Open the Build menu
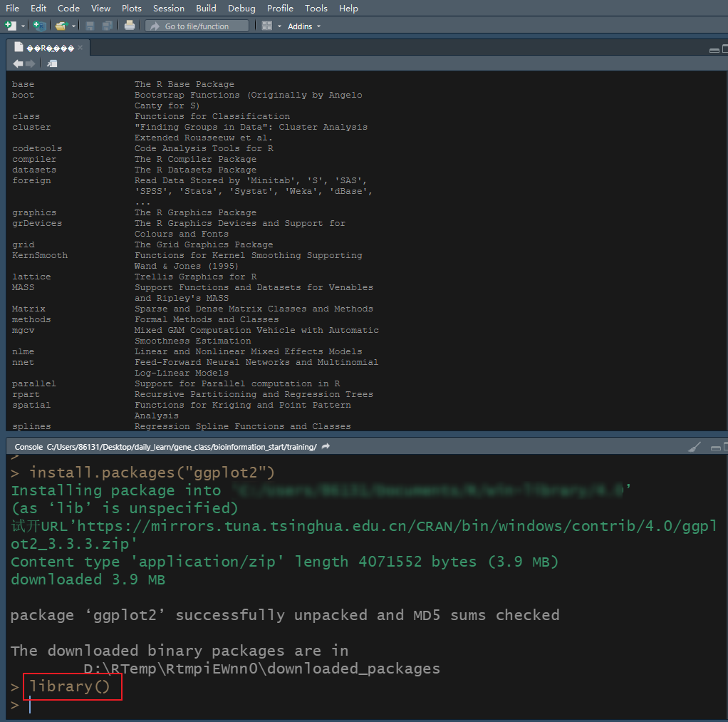The height and width of the screenshot is (722, 728). pos(206,9)
